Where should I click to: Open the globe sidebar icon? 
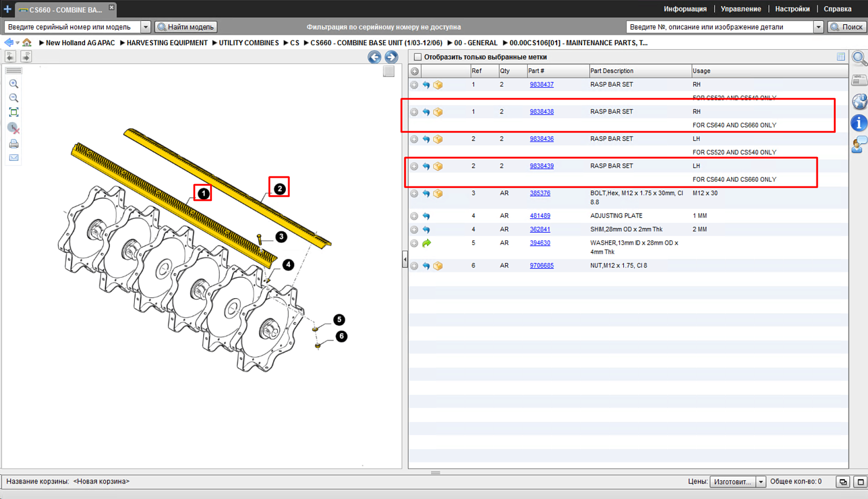coord(859,101)
